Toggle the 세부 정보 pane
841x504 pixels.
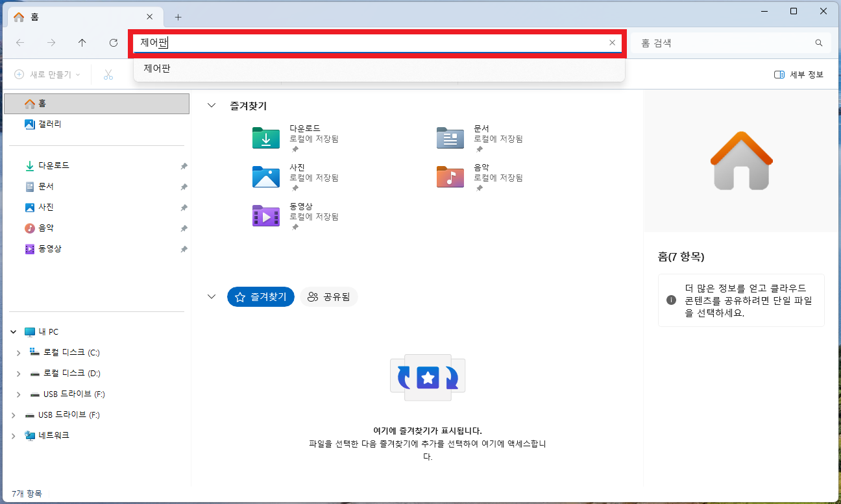point(799,75)
